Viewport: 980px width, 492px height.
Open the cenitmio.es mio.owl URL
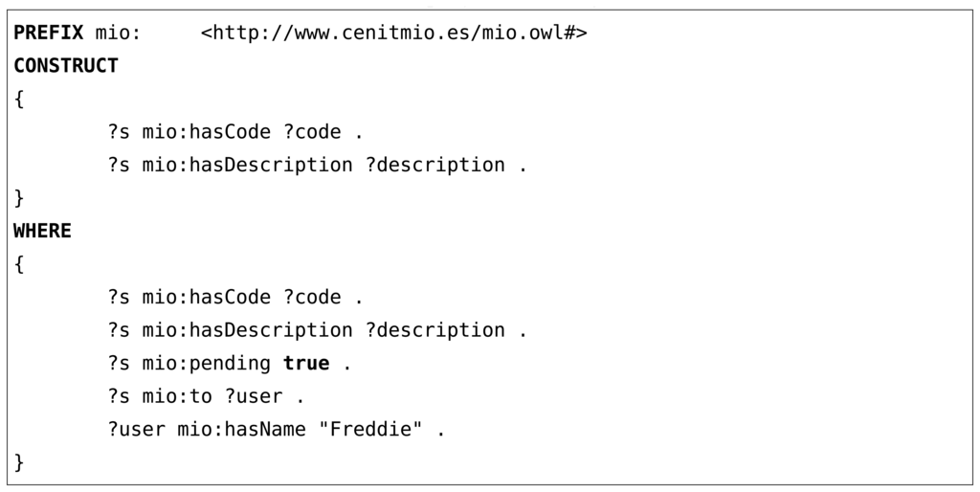(393, 34)
